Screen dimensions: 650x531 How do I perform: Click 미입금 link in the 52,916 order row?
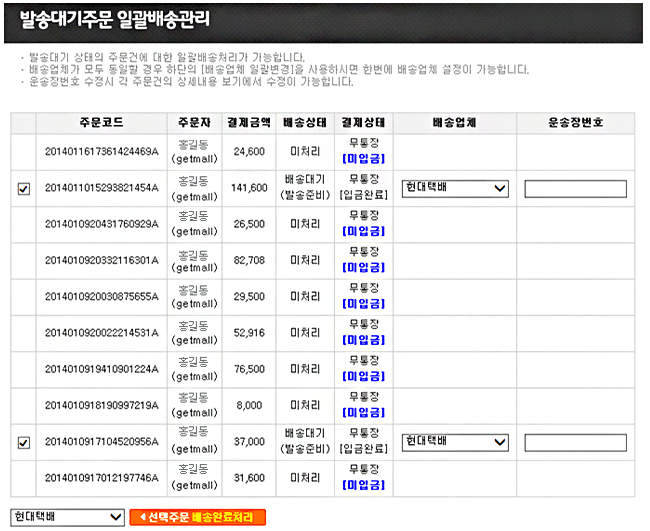(x=363, y=339)
